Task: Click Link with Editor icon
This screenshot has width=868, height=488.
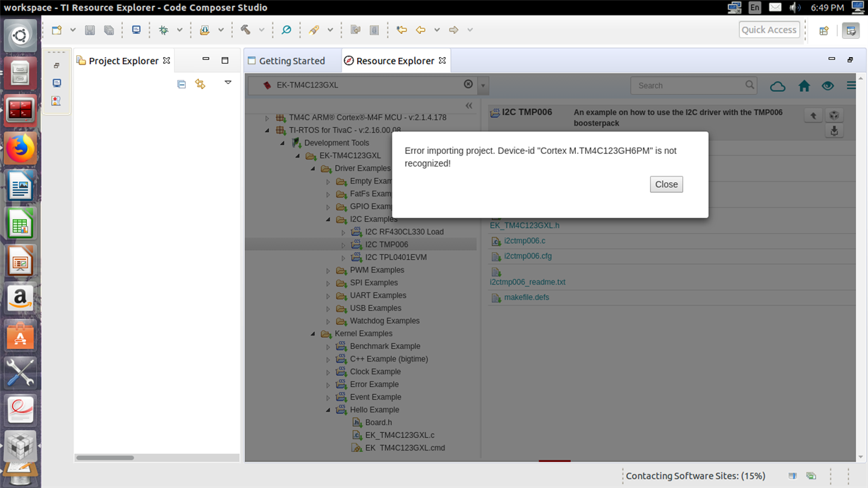Action: click(x=200, y=84)
